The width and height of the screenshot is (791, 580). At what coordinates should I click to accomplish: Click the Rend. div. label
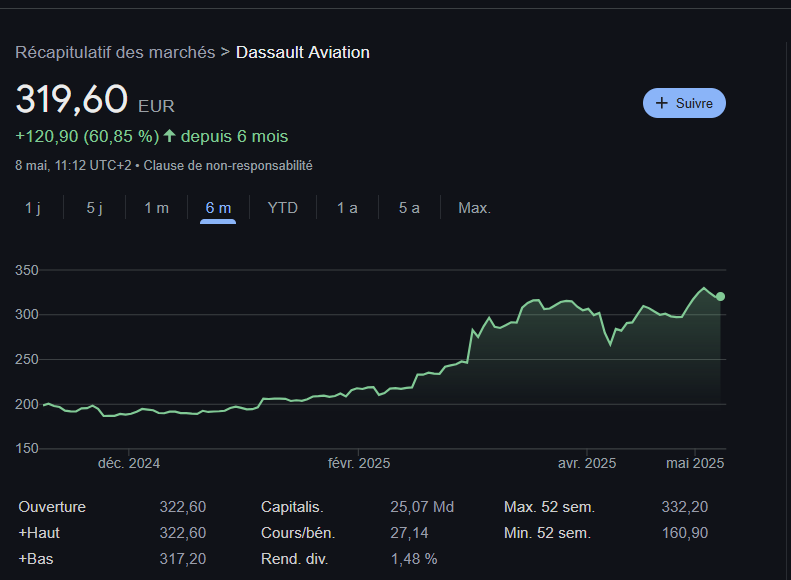coord(295,559)
